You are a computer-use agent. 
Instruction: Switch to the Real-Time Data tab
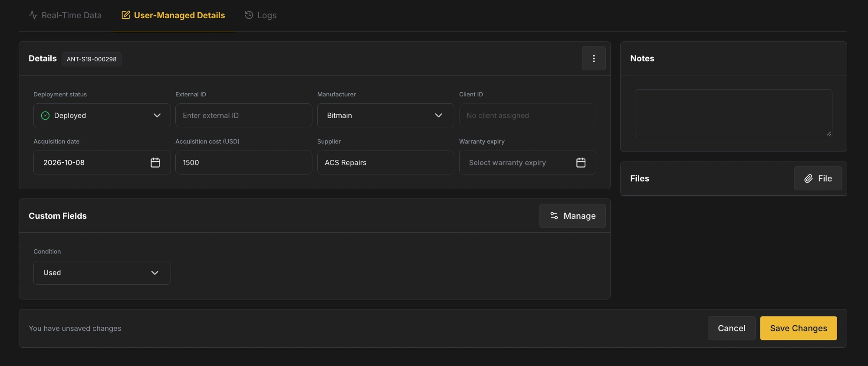coord(65,15)
